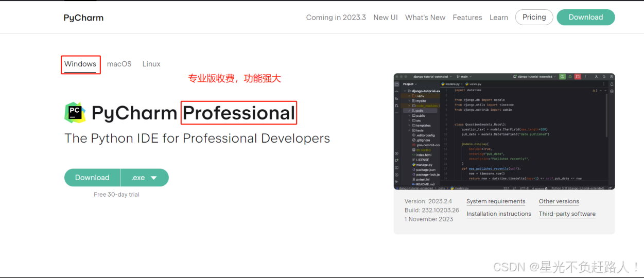Click the PyCharm IDE screenshot image
The height and width of the screenshot is (278, 644).
(x=504, y=131)
